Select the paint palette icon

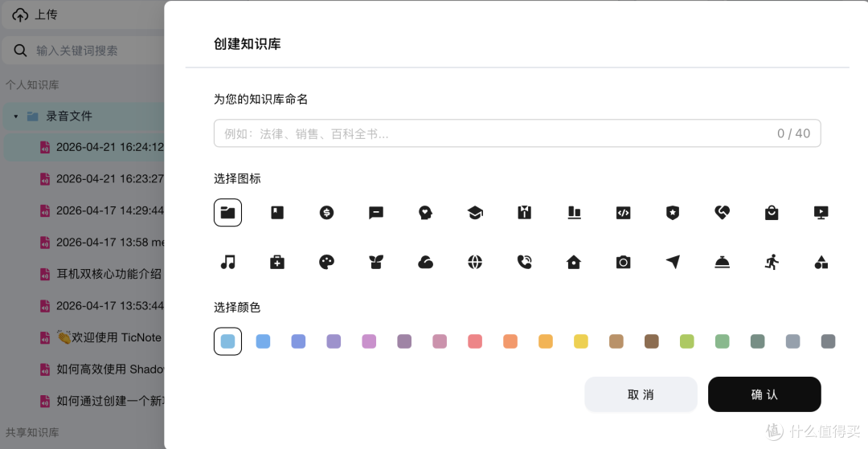click(x=326, y=262)
